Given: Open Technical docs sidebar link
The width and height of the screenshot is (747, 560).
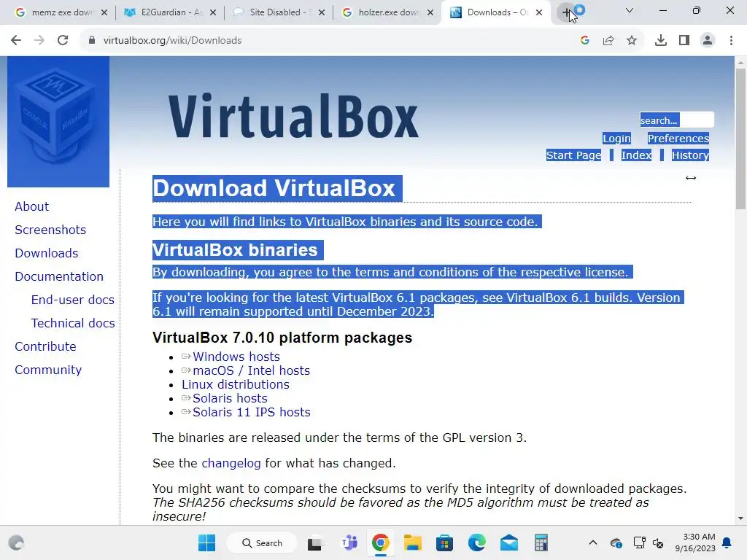Looking at the screenshot, I should (73, 323).
